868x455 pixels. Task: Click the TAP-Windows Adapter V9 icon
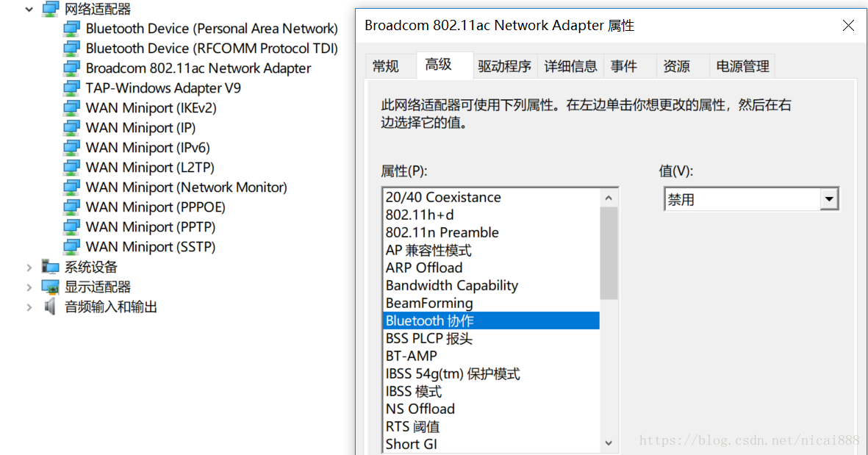coord(71,88)
